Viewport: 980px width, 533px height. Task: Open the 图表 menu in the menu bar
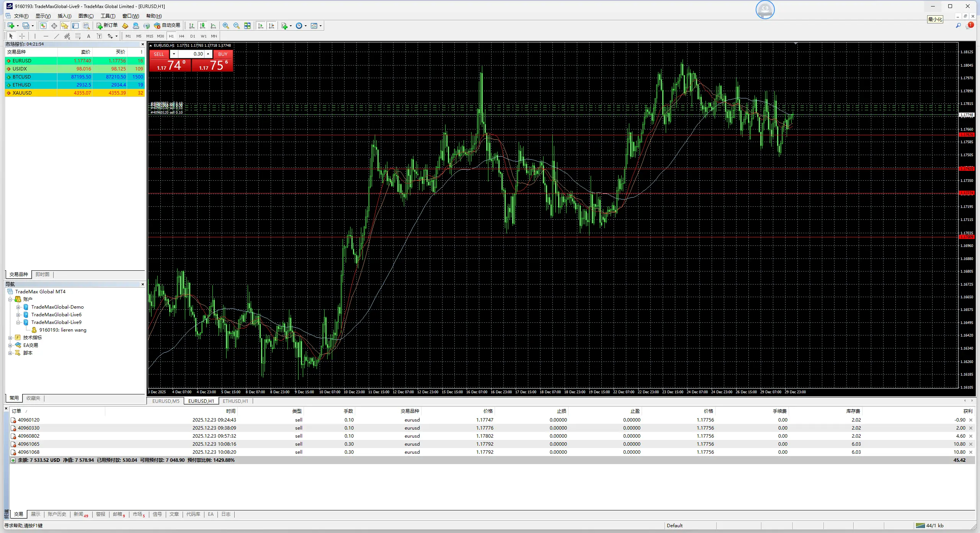click(86, 16)
